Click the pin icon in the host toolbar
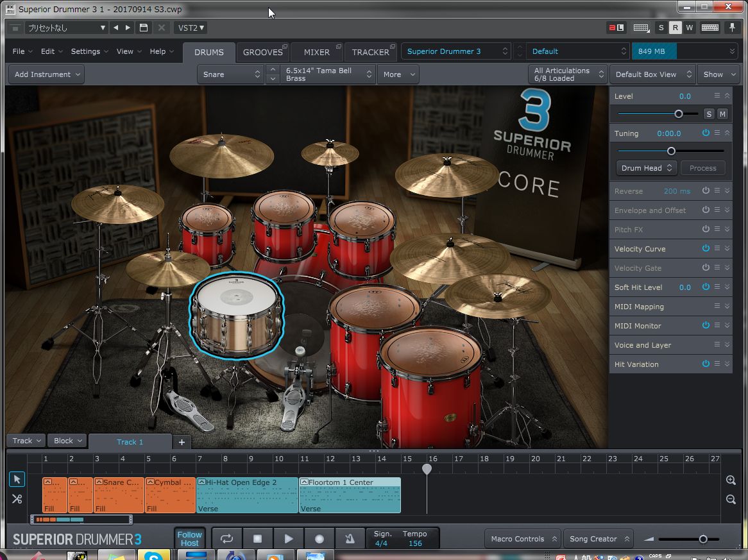Image resolution: width=748 pixels, height=560 pixels. click(x=731, y=28)
